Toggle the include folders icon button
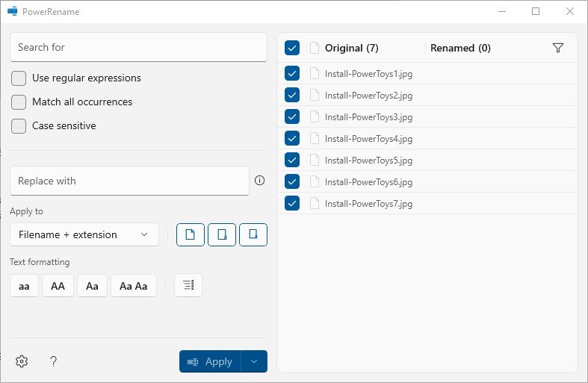 click(222, 234)
